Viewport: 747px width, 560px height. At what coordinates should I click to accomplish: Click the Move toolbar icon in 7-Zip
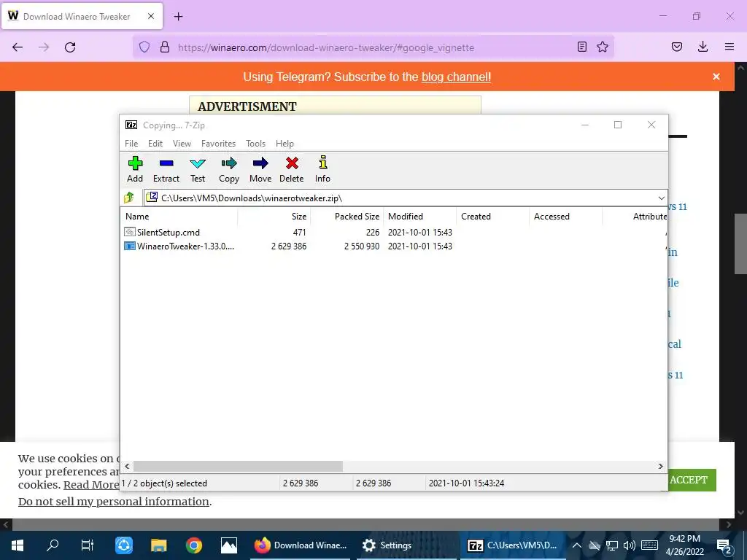click(260, 169)
